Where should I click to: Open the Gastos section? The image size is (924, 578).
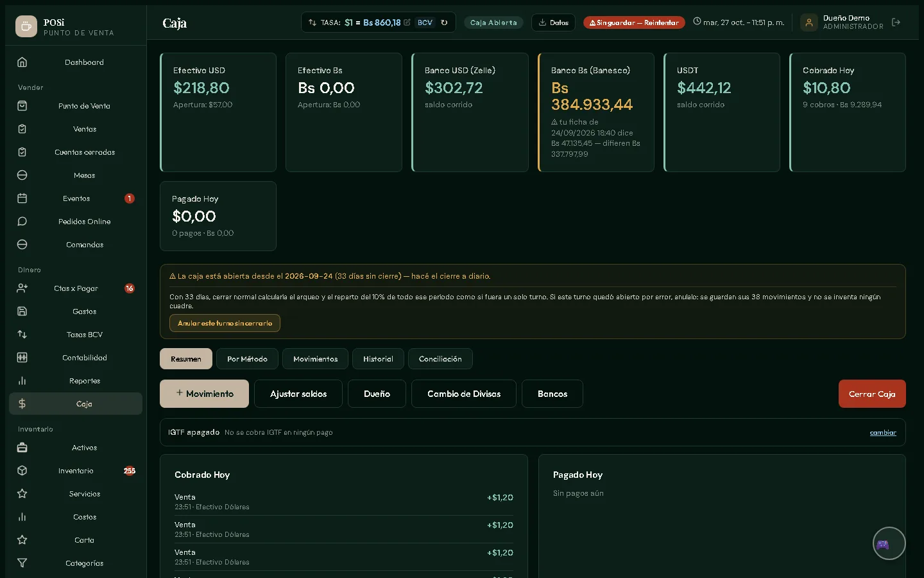click(x=76, y=311)
